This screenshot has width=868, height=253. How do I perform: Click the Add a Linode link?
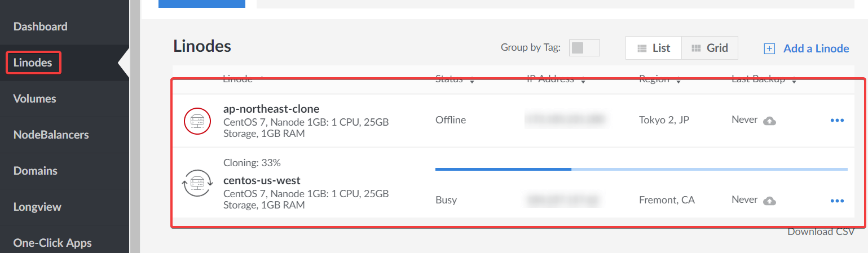pyautogui.click(x=816, y=48)
